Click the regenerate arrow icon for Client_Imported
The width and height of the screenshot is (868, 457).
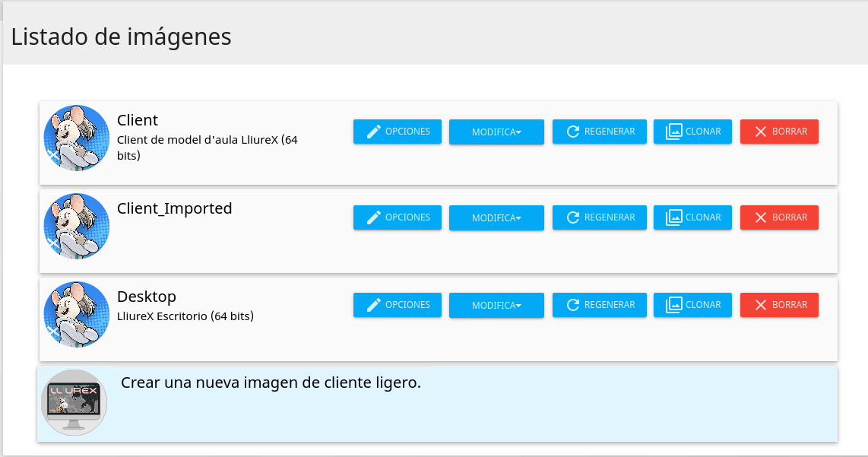[x=572, y=217]
